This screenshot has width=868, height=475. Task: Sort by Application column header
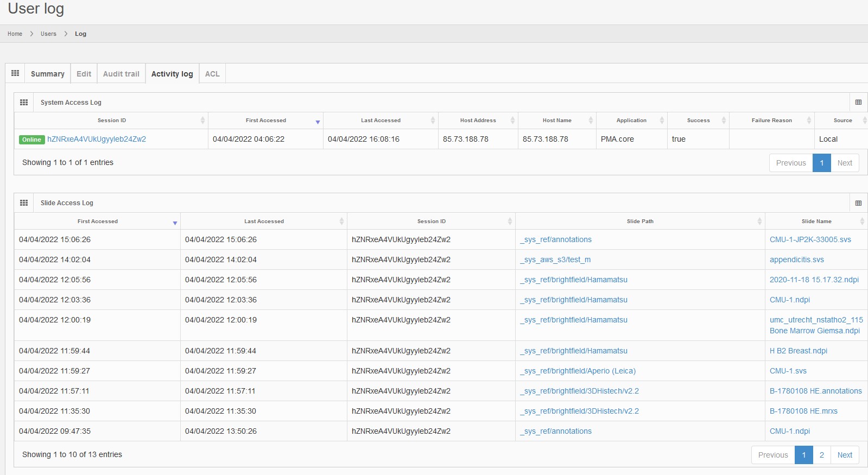(x=631, y=121)
